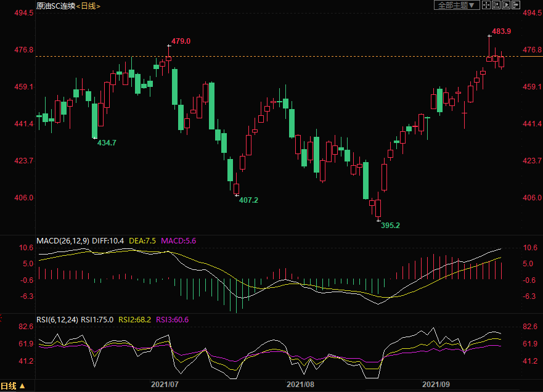Expand the 日线 period selector at bottom
This screenshot has height=392, width=543.
(x=14, y=386)
